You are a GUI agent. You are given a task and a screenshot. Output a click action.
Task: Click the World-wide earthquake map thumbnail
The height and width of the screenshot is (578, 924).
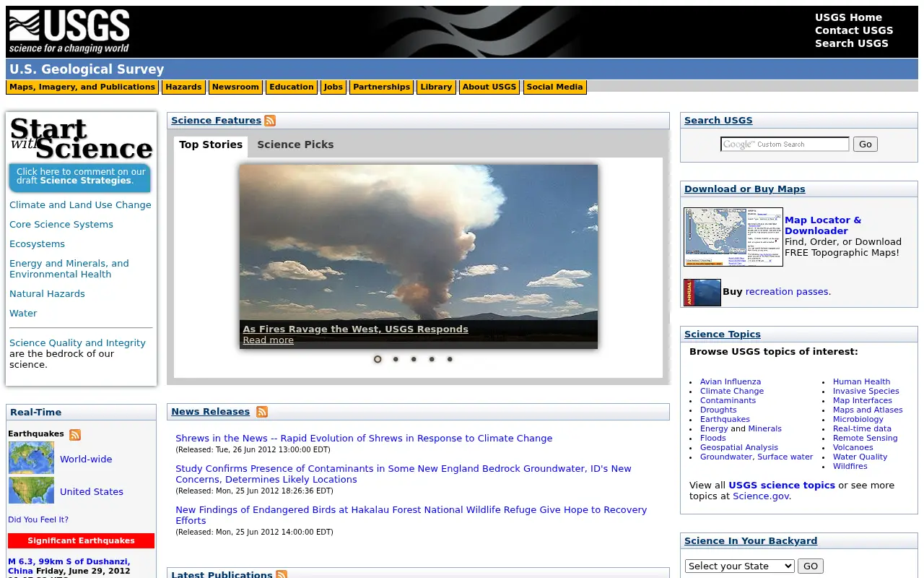click(x=31, y=458)
